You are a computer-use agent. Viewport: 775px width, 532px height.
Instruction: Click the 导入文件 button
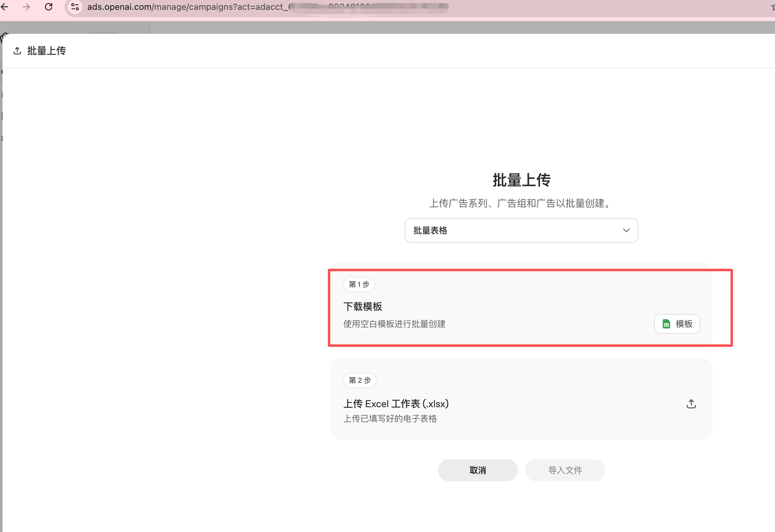(x=565, y=470)
